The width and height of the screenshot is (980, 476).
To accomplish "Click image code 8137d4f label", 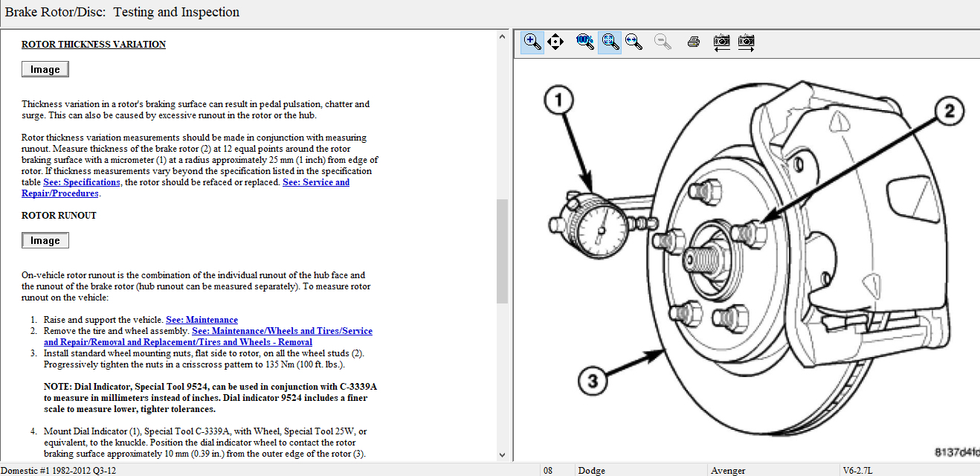I will tap(956, 453).
